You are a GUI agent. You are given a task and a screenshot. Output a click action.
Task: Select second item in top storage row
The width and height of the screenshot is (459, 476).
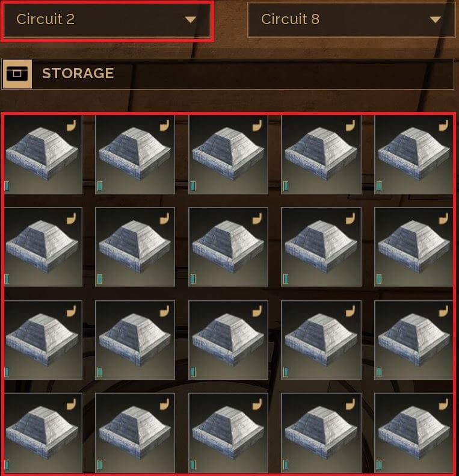pyautogui.click(x=135, y=155)
